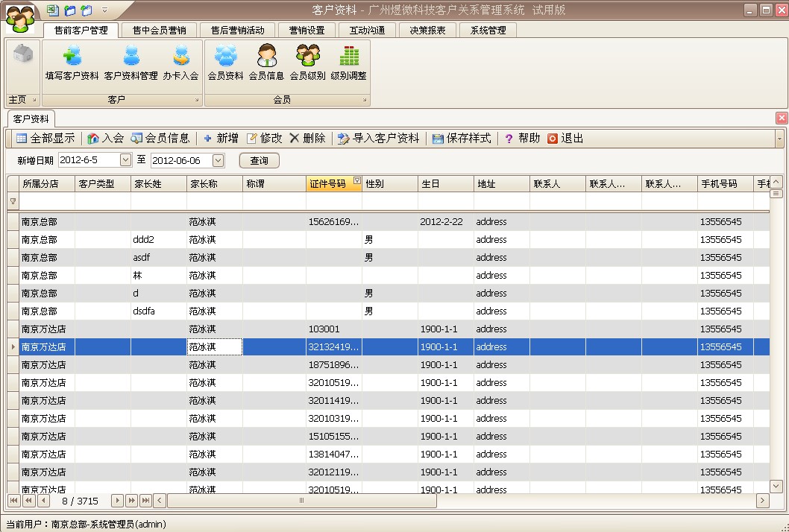
Task: Open the end date 2012-06-06 dropdown
Action: coord(218,160)
